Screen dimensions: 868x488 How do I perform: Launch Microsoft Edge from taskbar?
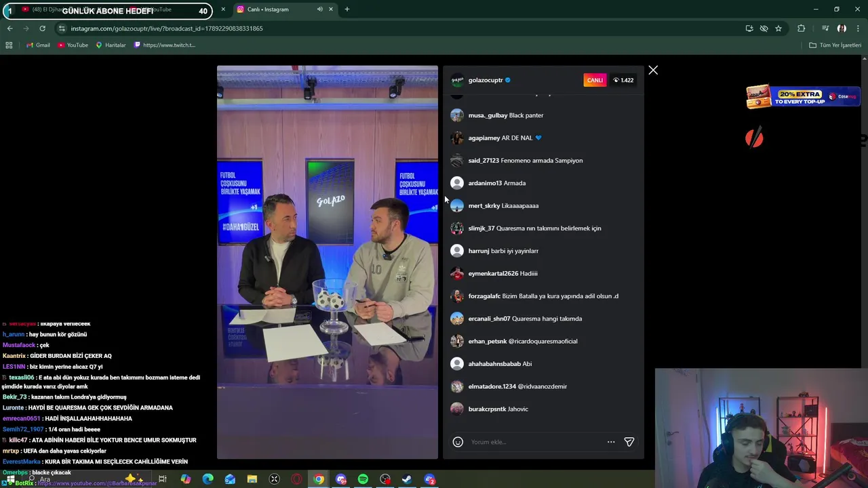coord(208,479)
